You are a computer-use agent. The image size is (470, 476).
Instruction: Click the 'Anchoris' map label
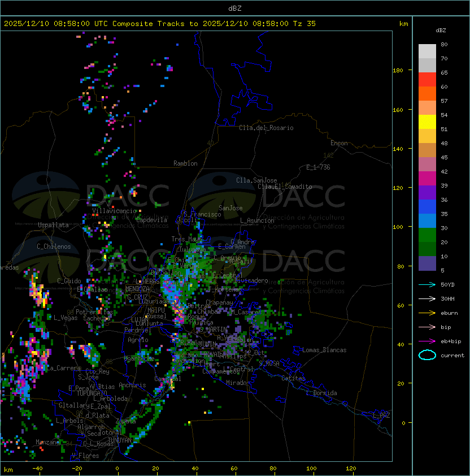[132, 385]
